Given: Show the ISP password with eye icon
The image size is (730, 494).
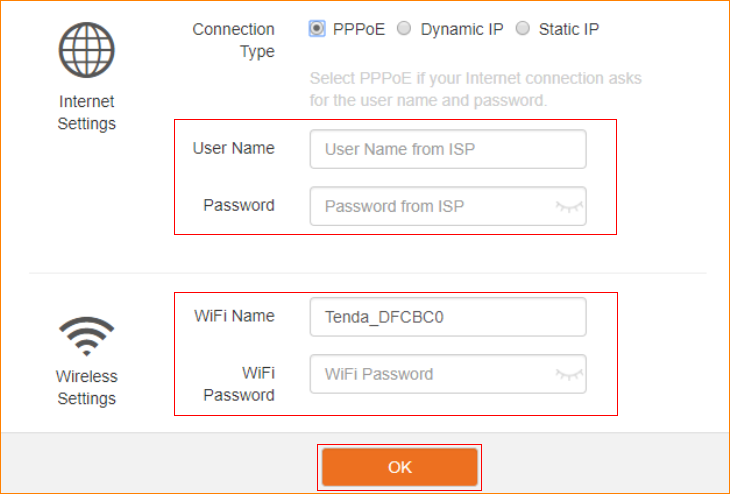Looking at the screenshot, I should pos(569,207).
